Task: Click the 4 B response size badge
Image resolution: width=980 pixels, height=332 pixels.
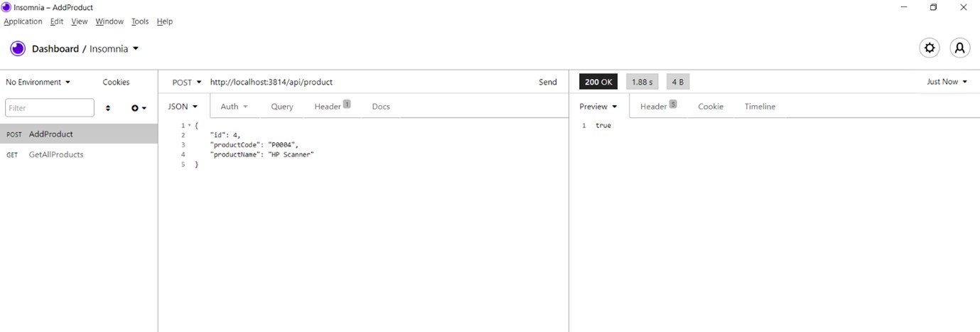Action: pyautogui.click(x=678, y=82)
